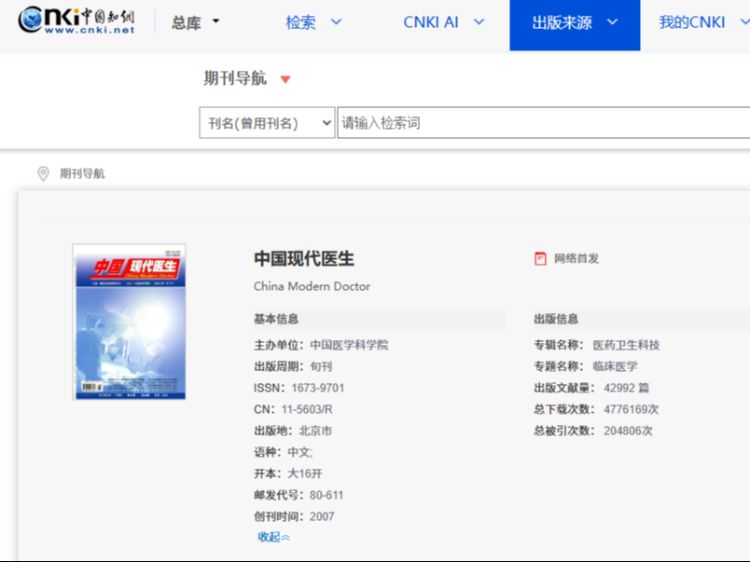Open the 刊名(曾用刊名) search field selector
This screenshot has height=562, width=750.
coord(267,123)
